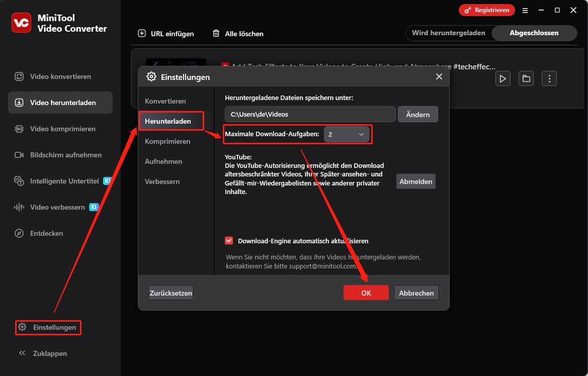The width and height of the screenshot is (588, 376).
Task: Click the KI badge next to Video verbessern
Action: point(94,207)
